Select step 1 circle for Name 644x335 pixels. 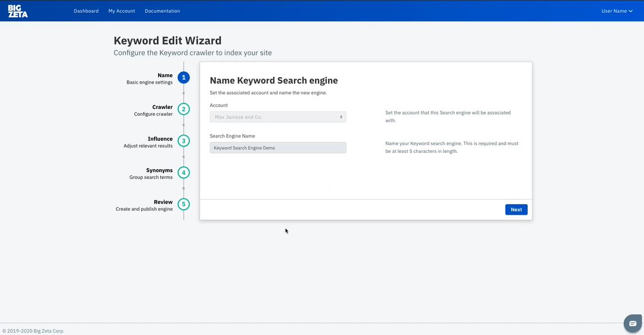point(183,78)
